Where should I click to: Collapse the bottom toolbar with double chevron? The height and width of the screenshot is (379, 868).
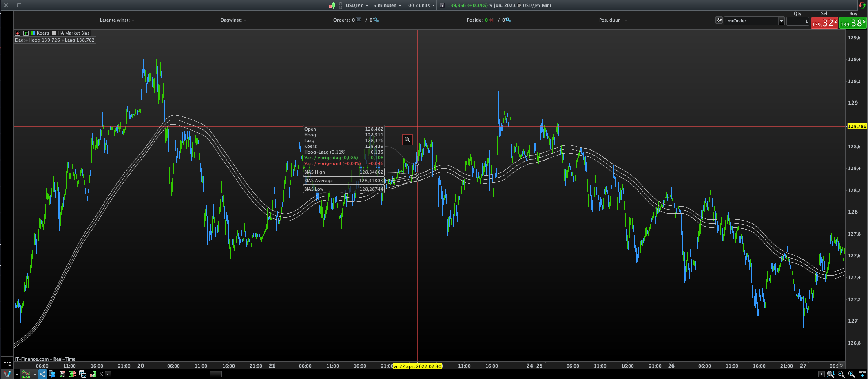tap(101, 374)
